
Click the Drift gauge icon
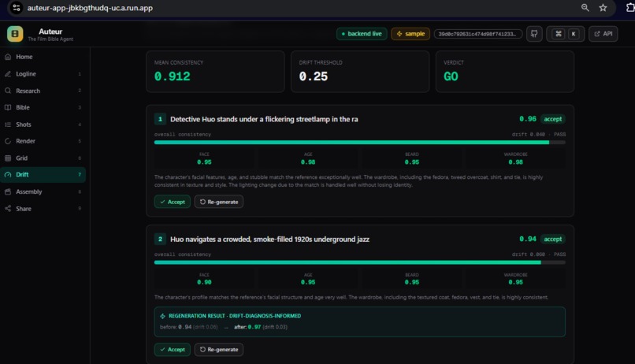coord(8,174)
